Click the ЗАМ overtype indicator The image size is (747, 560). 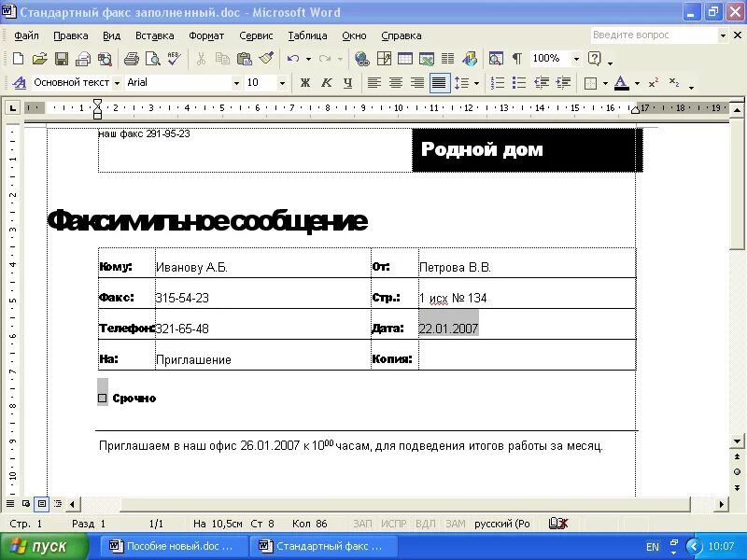coord(455,524)
